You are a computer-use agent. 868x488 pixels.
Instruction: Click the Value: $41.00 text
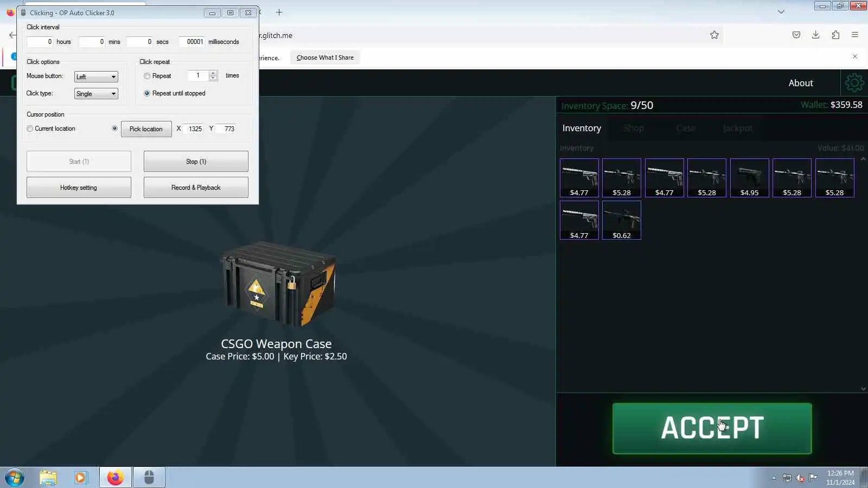[841, 148]
